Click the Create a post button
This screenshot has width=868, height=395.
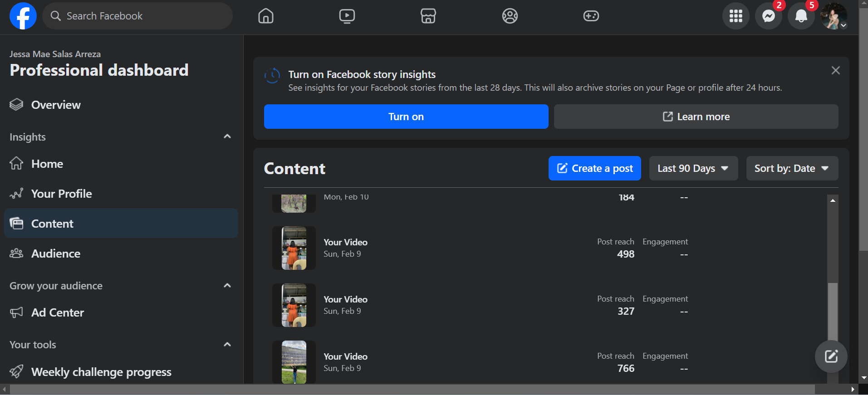tap(594, 169)
